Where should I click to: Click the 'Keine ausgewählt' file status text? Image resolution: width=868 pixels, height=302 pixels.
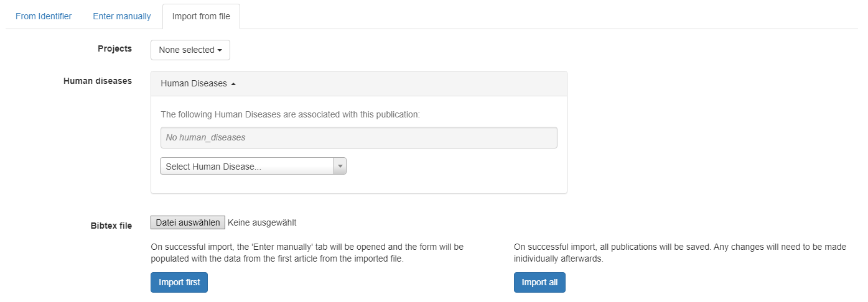pos(262,222)
